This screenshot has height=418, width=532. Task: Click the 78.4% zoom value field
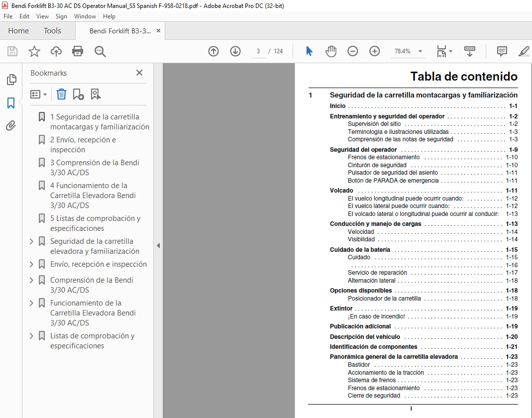coord(403,51)
